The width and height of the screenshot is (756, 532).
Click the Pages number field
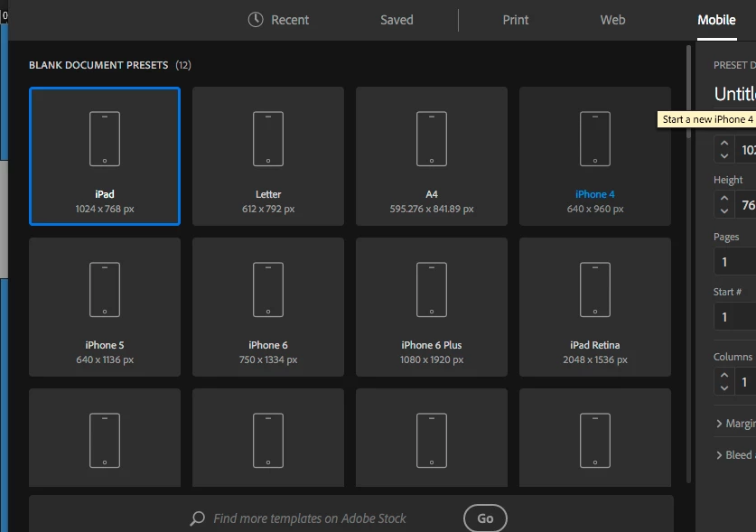point(735,262)
